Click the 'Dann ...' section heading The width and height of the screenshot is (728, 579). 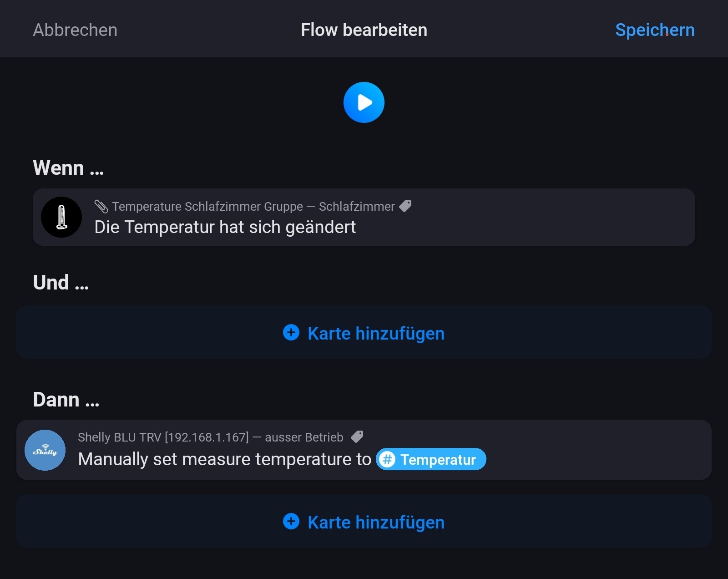tap(66, 400)
